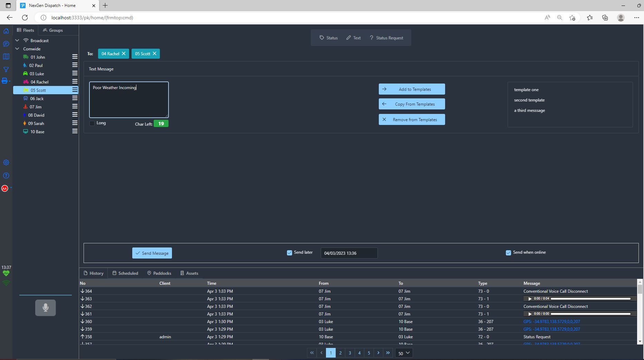Screen dimensions: 644x360
Task: Open the printer icon in left sidebar
Action: [x=4, y=81]
